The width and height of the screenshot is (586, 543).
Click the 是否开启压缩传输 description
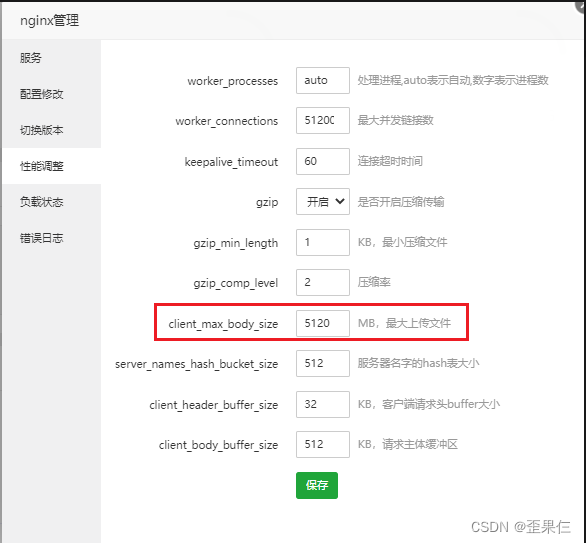(x=401, y=202)
